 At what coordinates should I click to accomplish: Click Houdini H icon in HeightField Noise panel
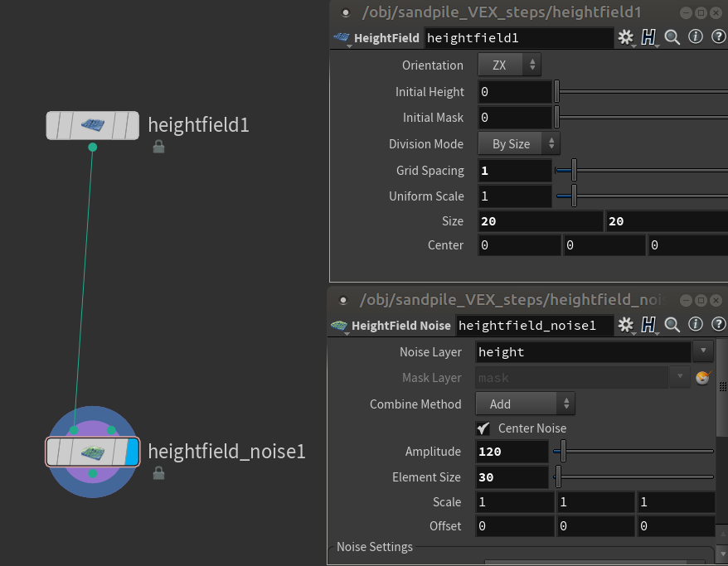click(x=649, y=325)
